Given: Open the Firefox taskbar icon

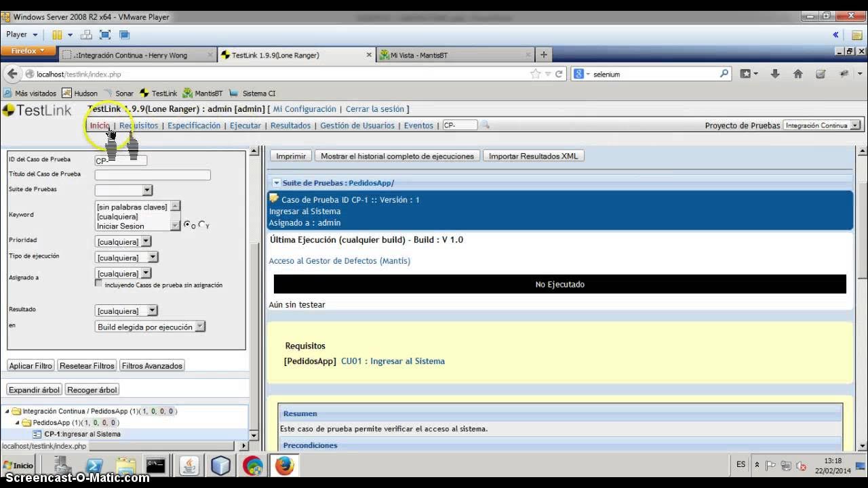Looking at the screenshot, I should [x=285, y=466].
